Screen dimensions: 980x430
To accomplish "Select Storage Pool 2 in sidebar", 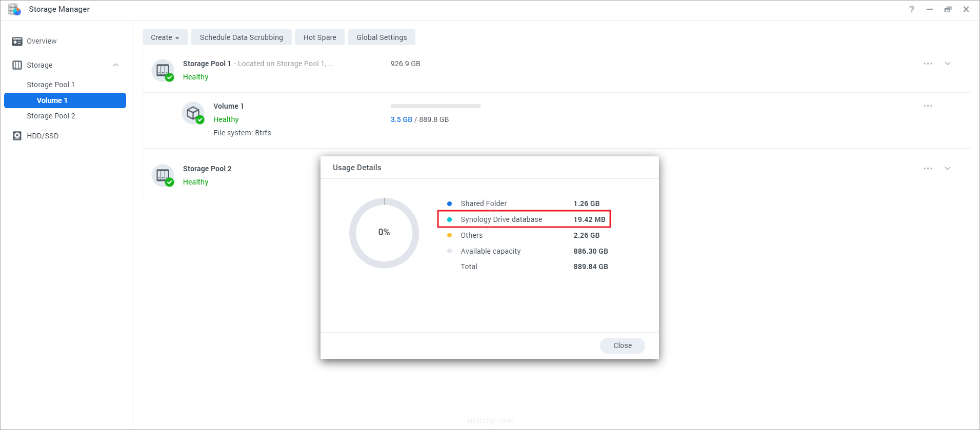I will point(51,116).
